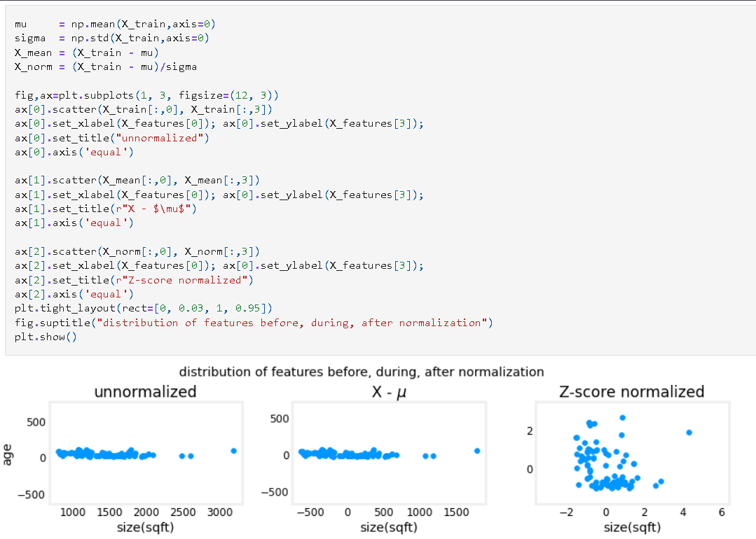This screenshot has width=756, height=539.
Task: Click the rightmost data point in unnormalized plot
Action: click(234, 451)
